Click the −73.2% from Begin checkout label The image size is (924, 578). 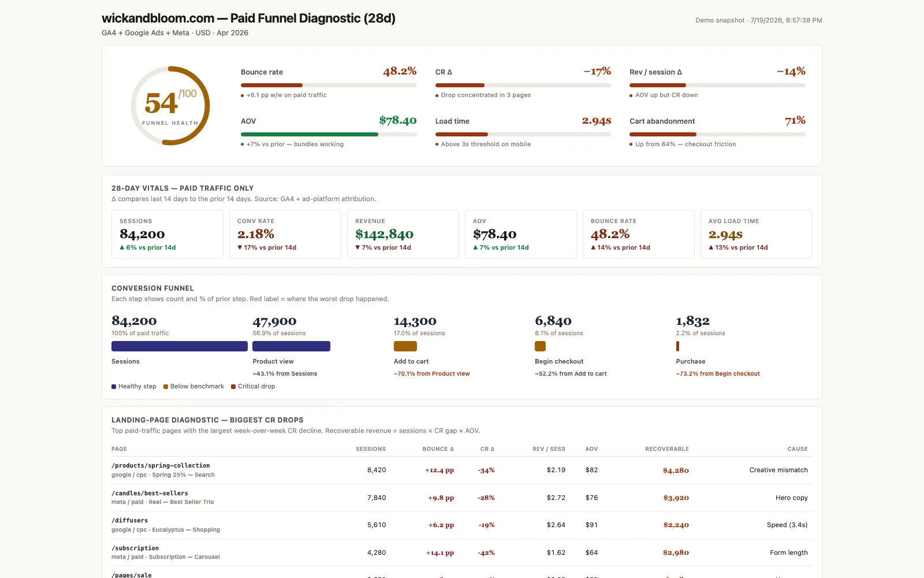click(x=718, y=374)
